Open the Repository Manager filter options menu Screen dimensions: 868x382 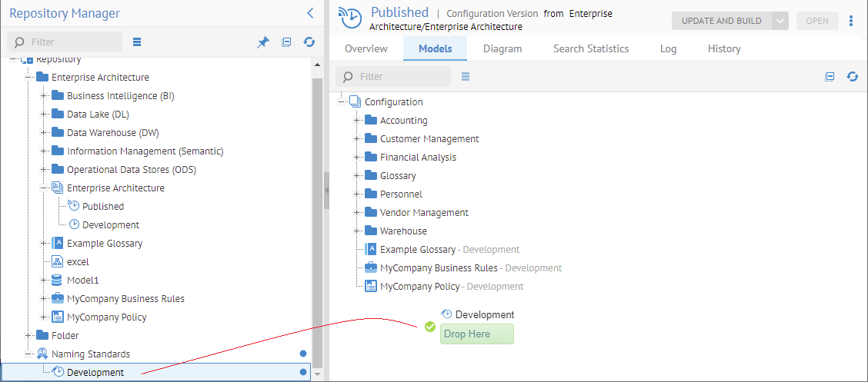pos(137,42)
